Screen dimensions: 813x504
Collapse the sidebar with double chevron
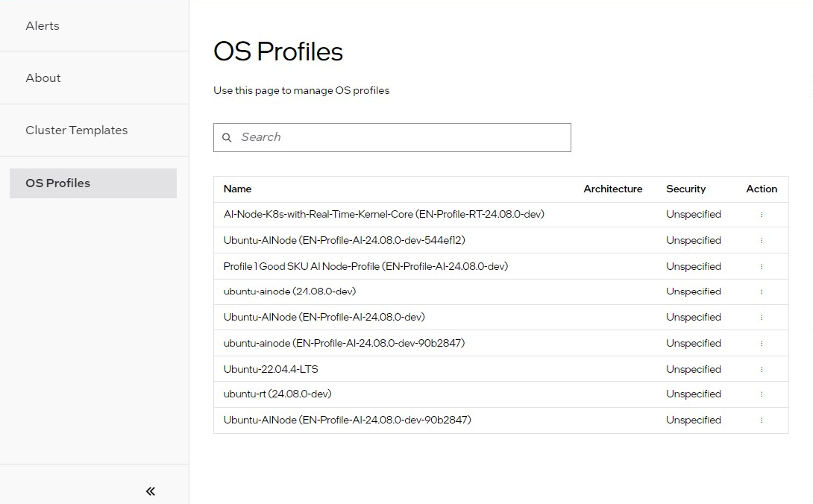coord(151,491)
